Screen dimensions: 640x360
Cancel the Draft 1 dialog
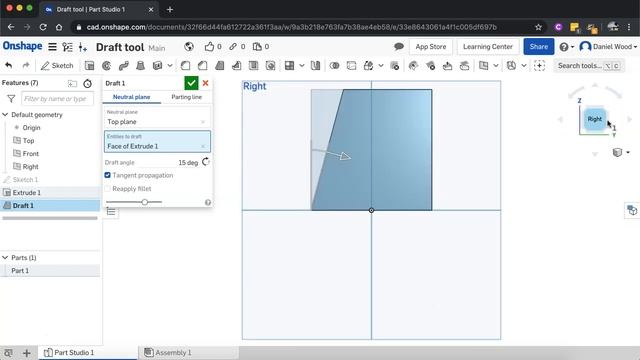coord(205,83)
